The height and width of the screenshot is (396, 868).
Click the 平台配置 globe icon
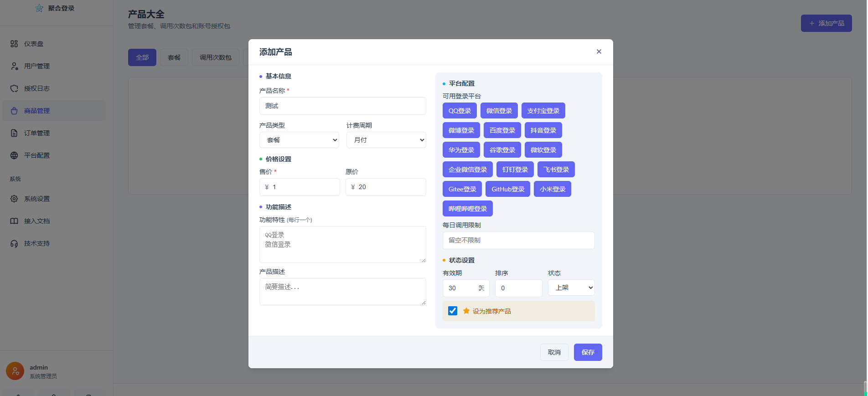(x=14, y=155)
